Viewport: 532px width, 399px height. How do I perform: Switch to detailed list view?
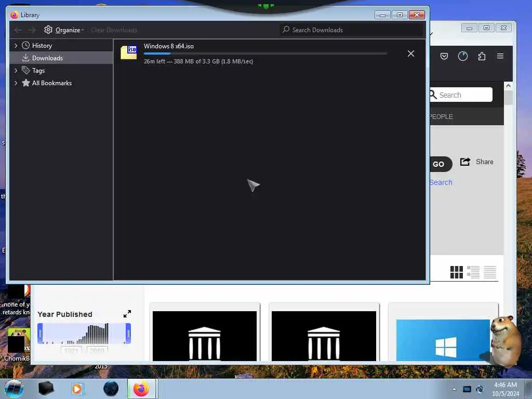point(473,272)
